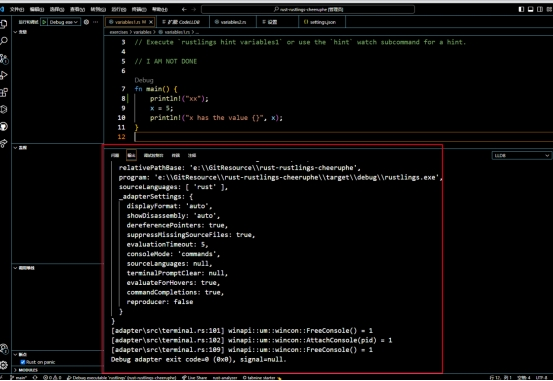Screen dimensions: 553x381
Task: Open the Accounts icon in activity bar
Action: coord(4,349)
